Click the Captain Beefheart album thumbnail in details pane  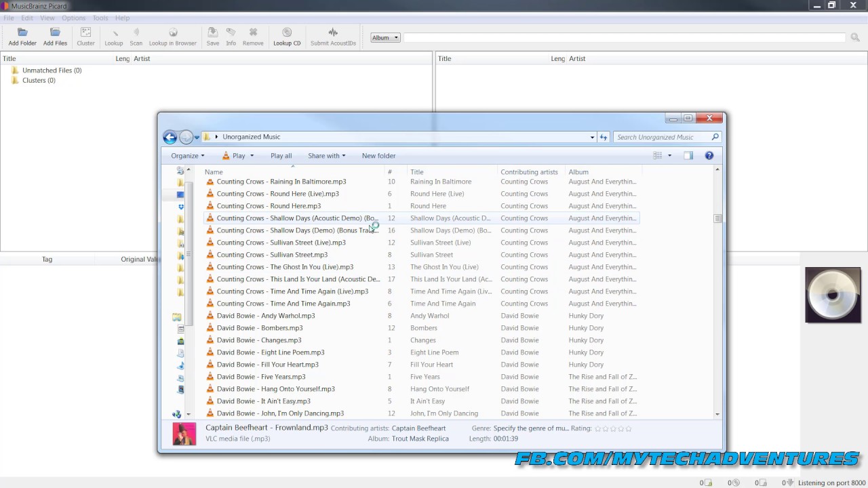[184, 434]
